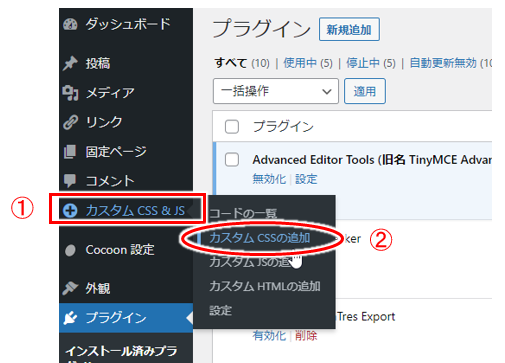Click 無効化 under Advanced Editor Tools
The width and height of the screenshot is (505, 363).
(269, 179)
